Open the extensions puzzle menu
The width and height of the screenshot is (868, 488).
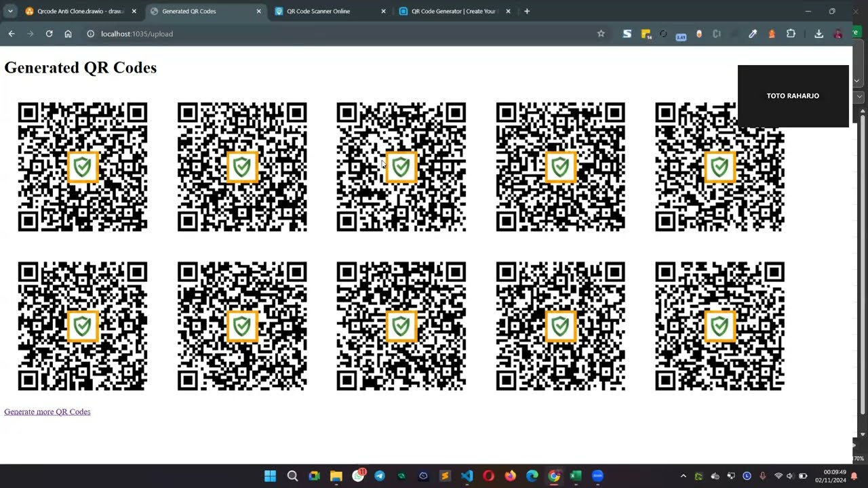(791, 33)
